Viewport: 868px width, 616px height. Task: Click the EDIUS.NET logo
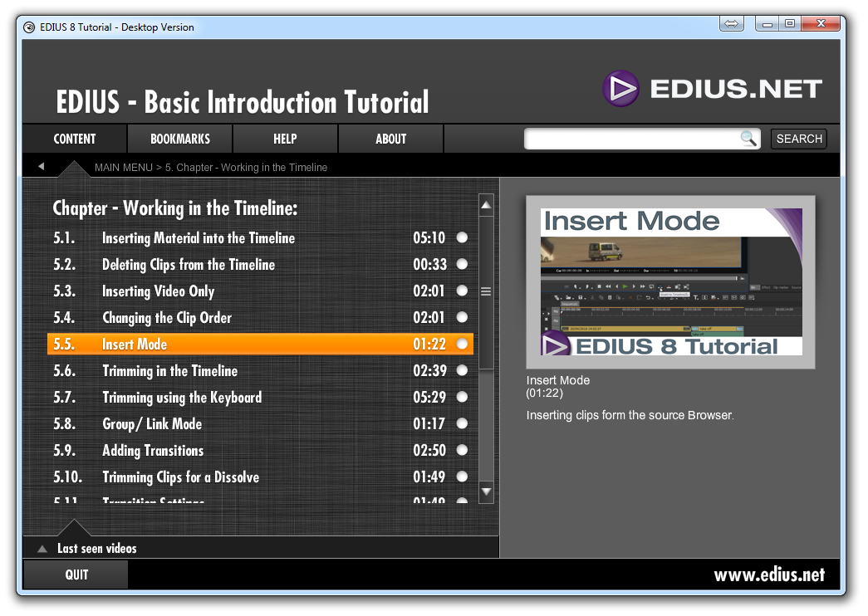[x=713, y=89]
